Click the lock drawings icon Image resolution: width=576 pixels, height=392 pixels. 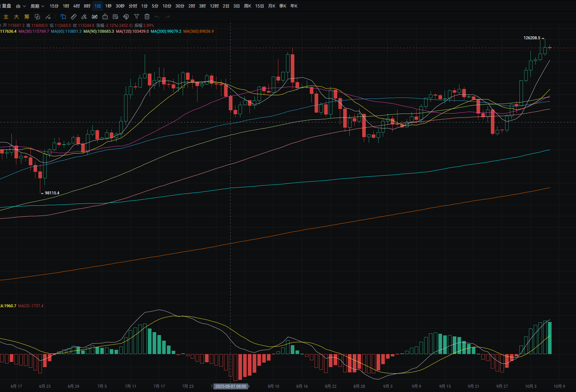105,17
